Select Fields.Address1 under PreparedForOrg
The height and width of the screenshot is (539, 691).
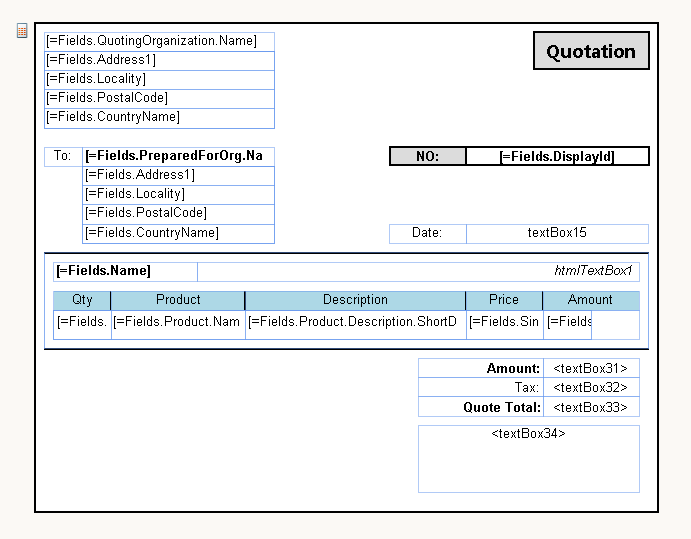tap(178, 176)
